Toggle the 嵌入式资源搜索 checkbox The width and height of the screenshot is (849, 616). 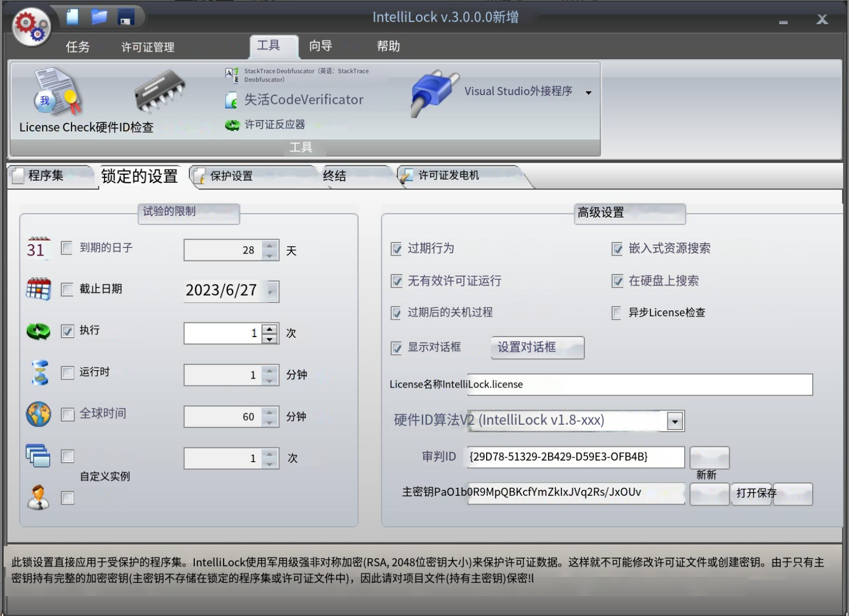click(617, 249)
